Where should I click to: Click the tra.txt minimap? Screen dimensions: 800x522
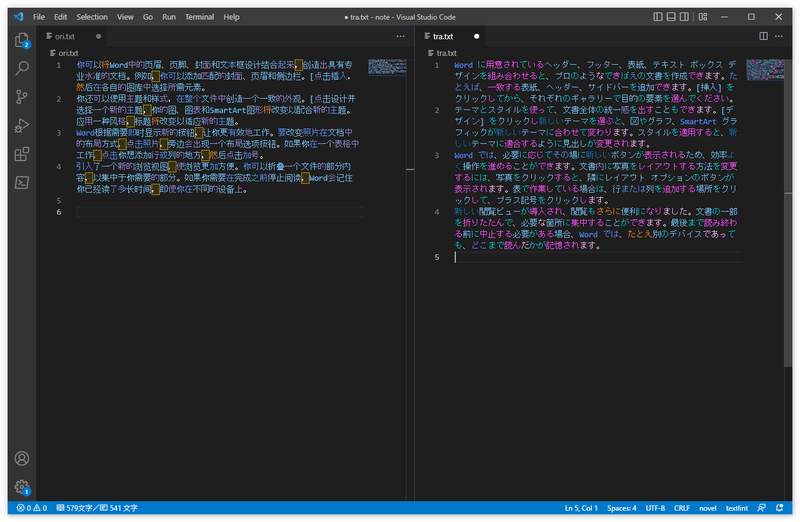(765, 69)
